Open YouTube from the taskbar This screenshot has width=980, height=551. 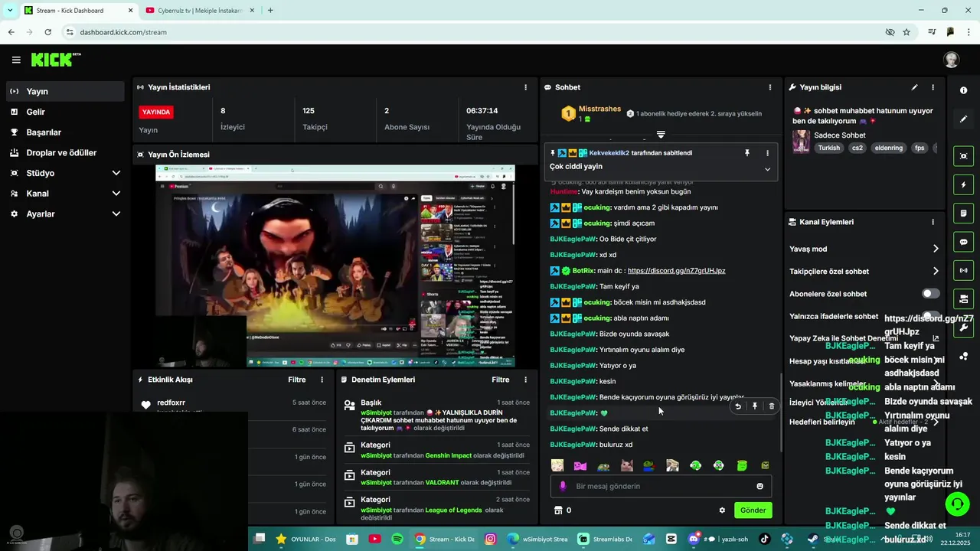click(374, 539)
